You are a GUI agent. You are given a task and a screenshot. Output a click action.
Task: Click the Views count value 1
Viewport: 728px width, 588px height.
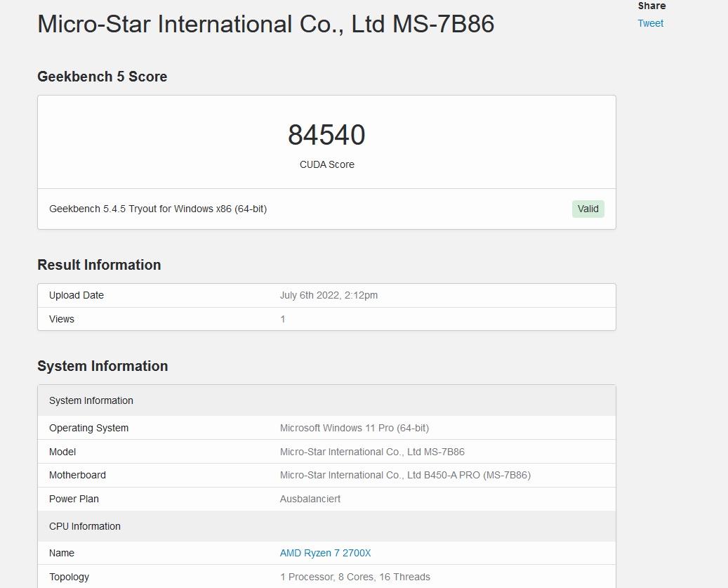(x=283, y=319)
